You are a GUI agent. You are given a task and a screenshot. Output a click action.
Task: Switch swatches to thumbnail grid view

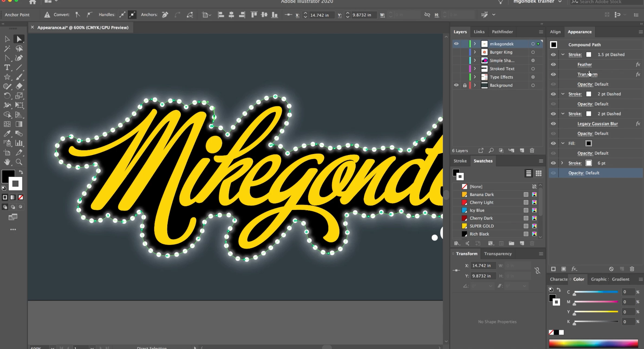tap(538, 173)
